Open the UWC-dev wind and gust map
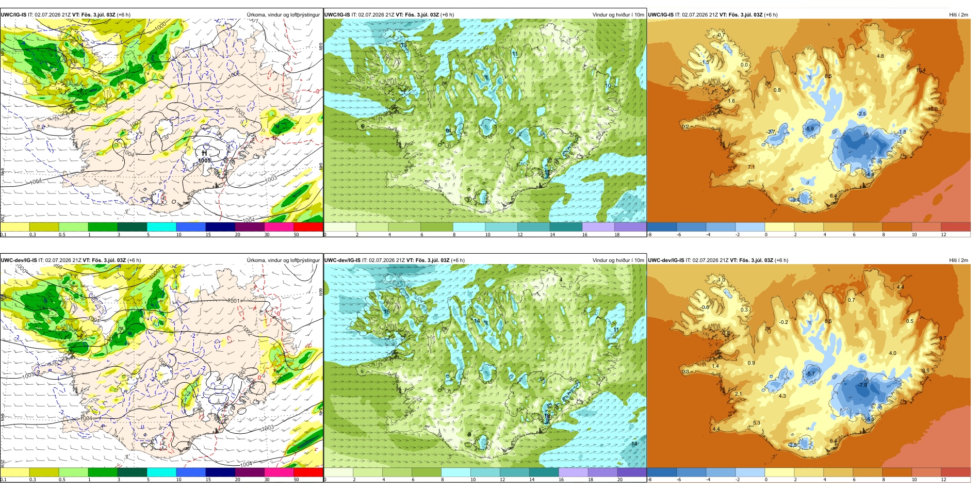This screenshot has width=980, height=490. [x=485, y=366]
